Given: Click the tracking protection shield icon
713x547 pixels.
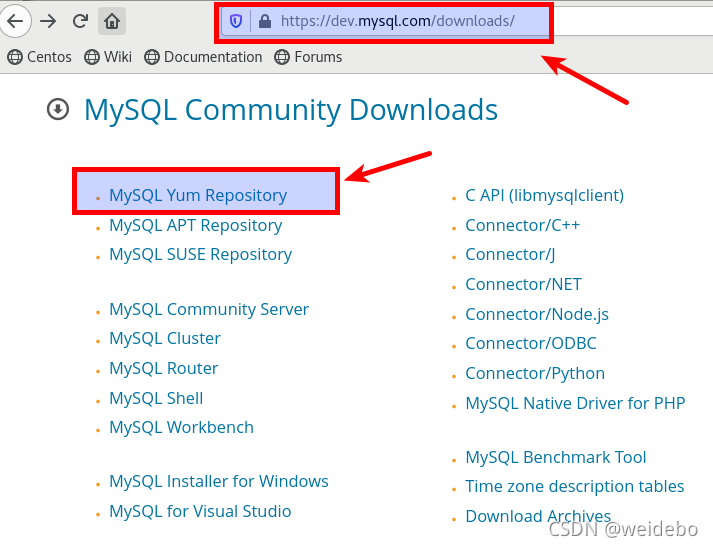Looking at the screenshot, I should click(236, 21).
